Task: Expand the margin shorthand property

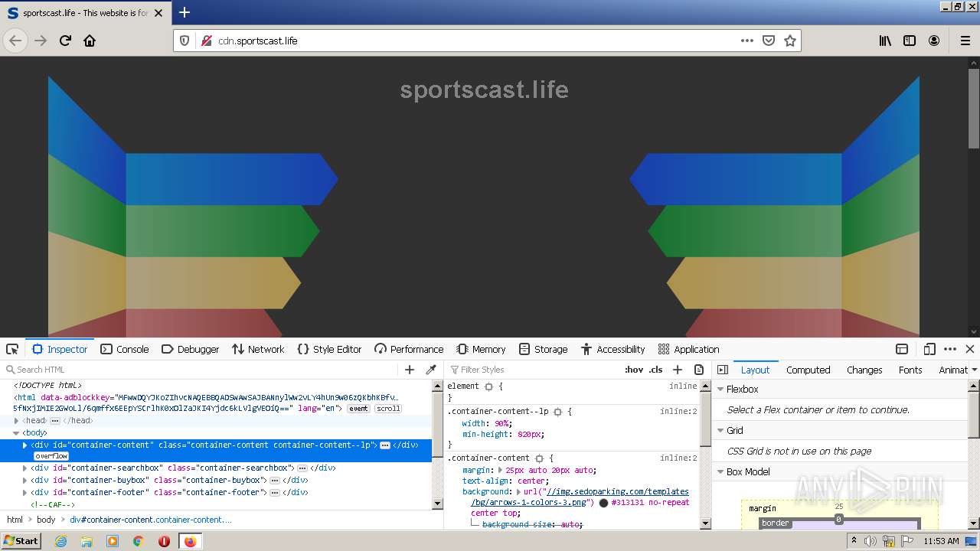Action: point(501,471)
